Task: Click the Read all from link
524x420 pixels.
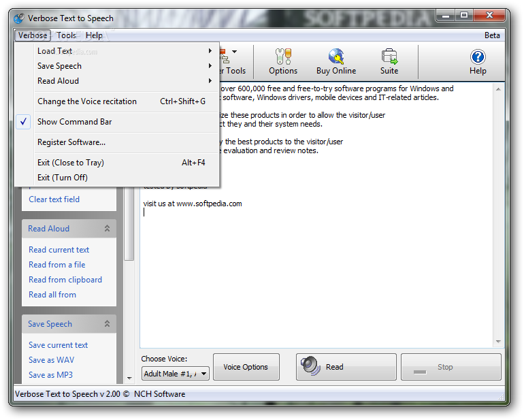Action: click(52, 295)
